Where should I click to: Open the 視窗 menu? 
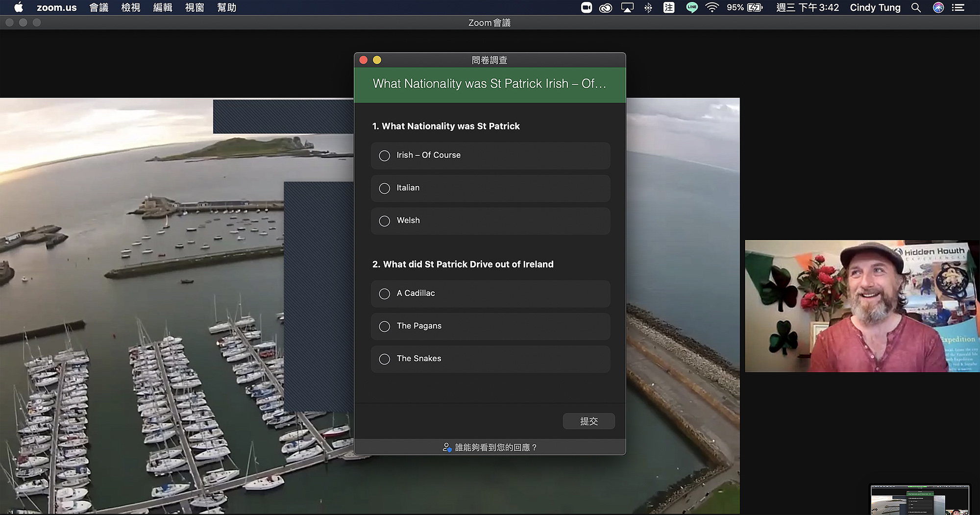[x=195, y=7]
